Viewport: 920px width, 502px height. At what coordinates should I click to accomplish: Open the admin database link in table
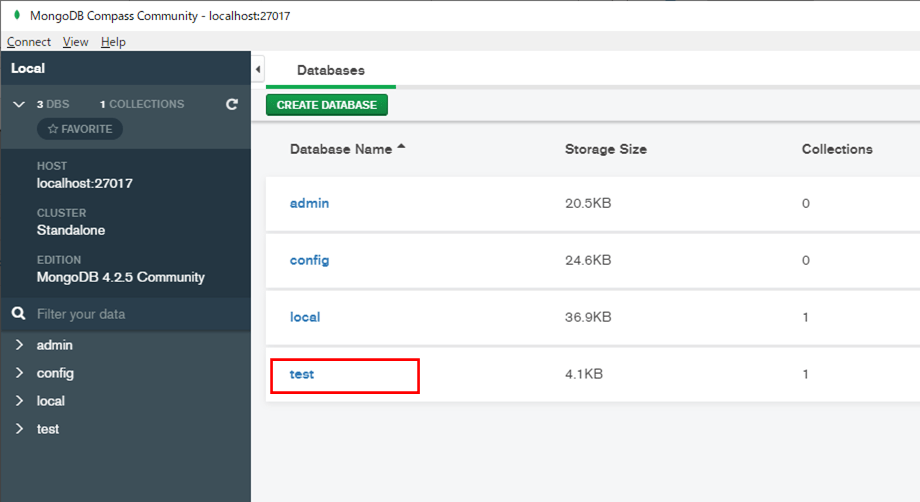pos(309,203)
